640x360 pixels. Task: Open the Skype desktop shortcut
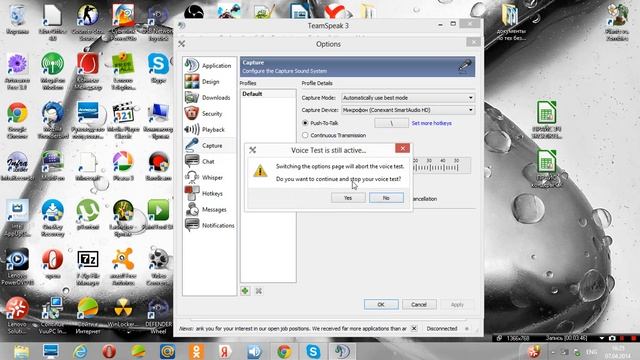click(x=158, y=69)
